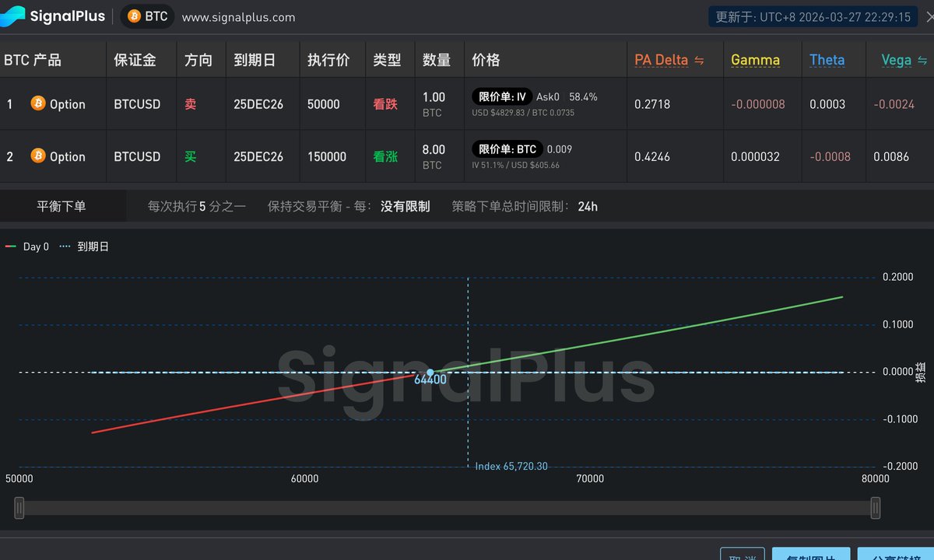Toggle the 卖 direction in row 1

point(191,104)
